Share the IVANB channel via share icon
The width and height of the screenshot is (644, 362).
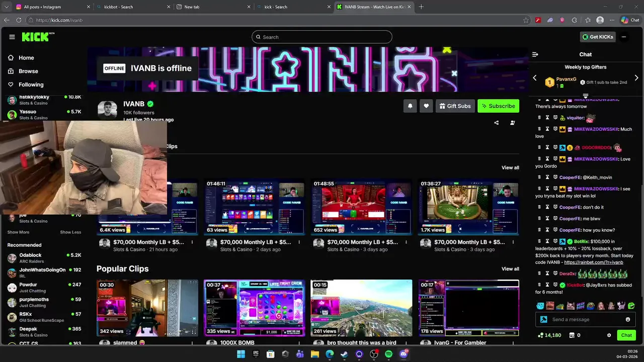(497, 123)
